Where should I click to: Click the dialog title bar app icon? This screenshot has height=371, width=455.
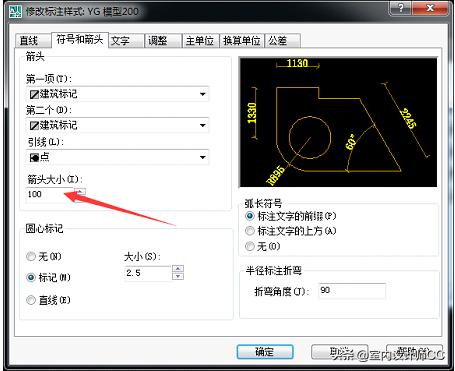click(x=15, y=11)
